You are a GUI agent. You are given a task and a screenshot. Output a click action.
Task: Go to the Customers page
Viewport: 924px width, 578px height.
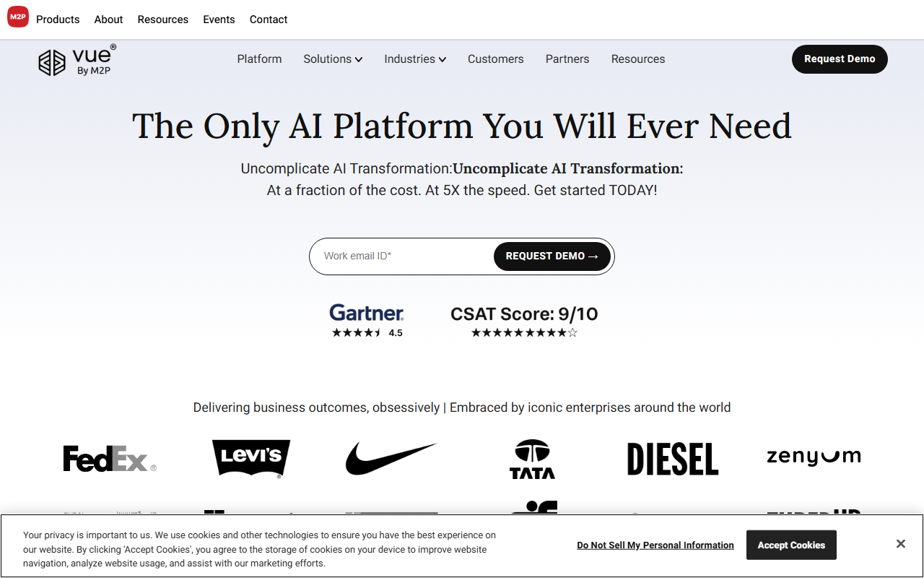(x=495, y=59)
